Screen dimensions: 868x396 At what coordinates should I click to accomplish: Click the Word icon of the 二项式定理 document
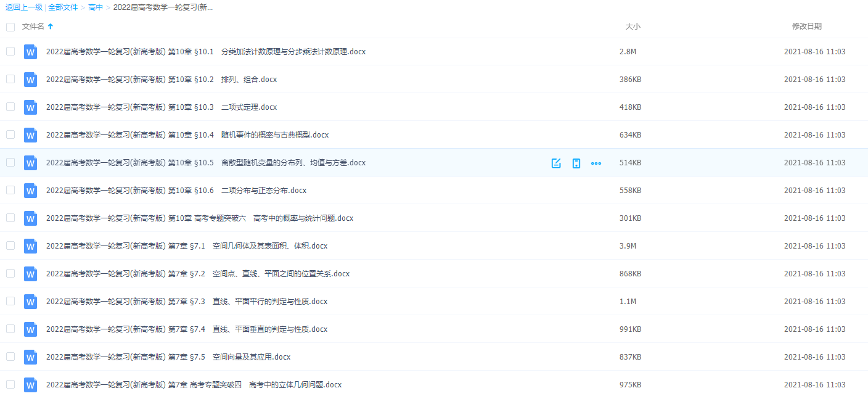point(30,107)
